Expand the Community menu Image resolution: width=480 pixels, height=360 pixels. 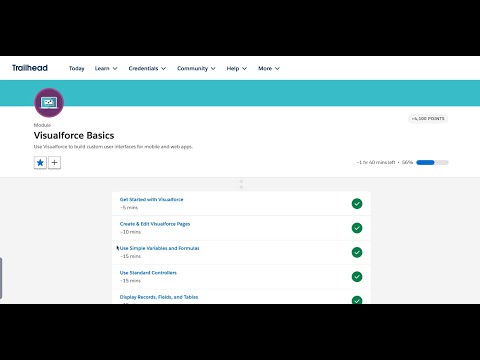(196, 68)
